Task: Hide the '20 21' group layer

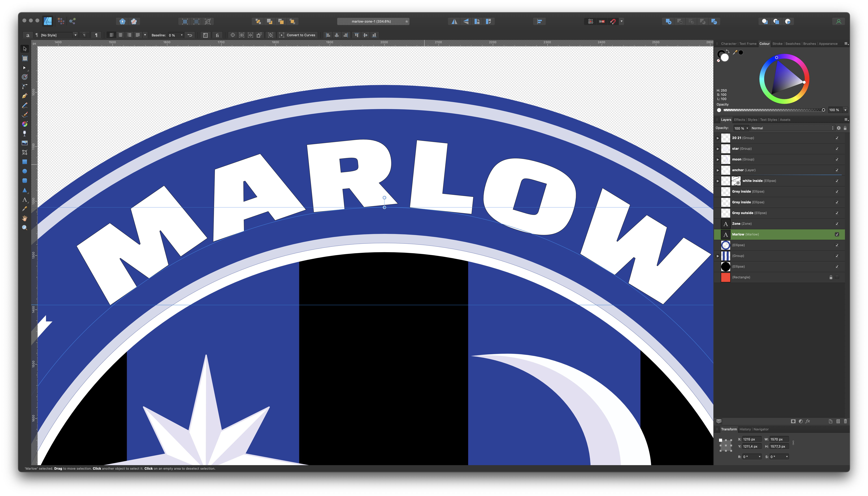Action: [837, 138]
